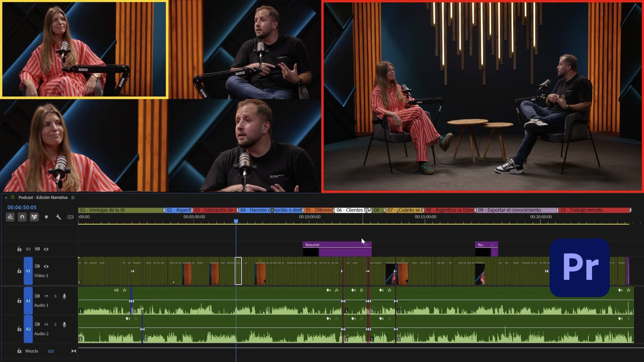The image size is (644, 362).
Task: Solo the Audio 2 track
Action: click(55, 324)
